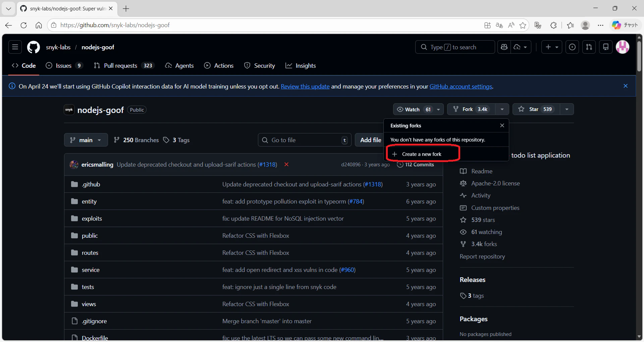Select Create a new fork
The height and width of the screenshot is (342, 644).
423,154
